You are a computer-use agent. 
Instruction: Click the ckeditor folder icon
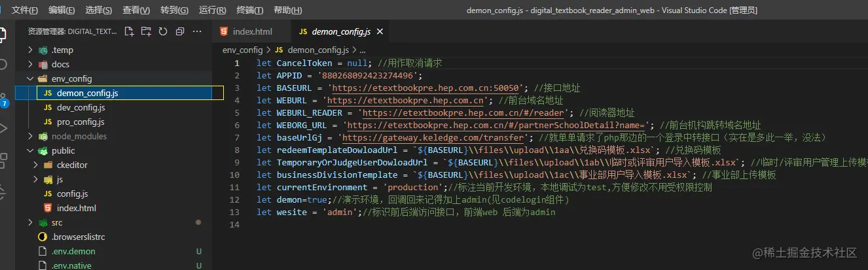(48, 165)
